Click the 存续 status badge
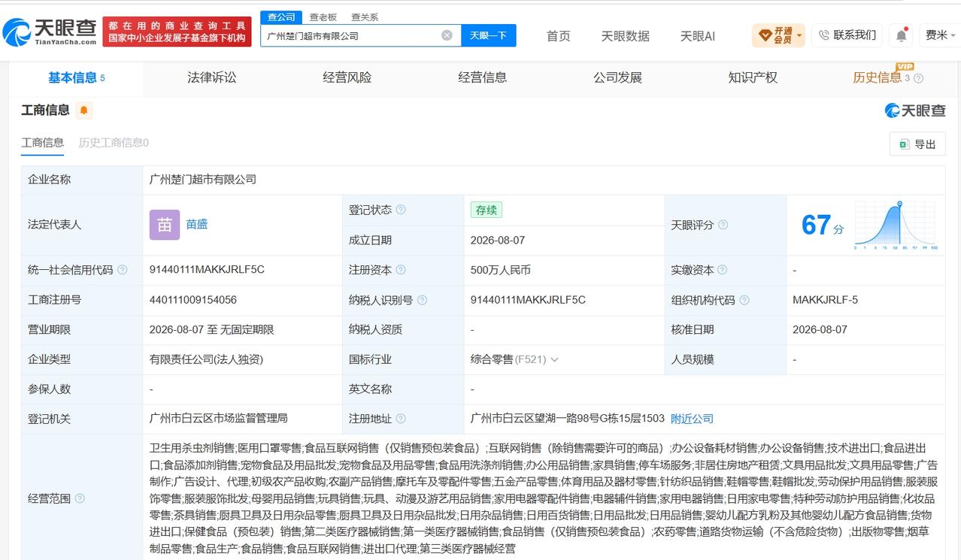This screenshot has height=560, width=961. point(486,210)
